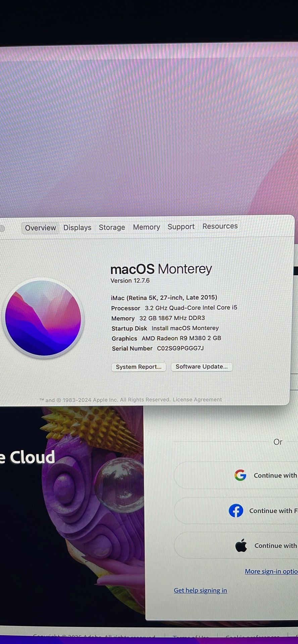
Task: Continue with Apple sign-in button
Action: point(236,546)
